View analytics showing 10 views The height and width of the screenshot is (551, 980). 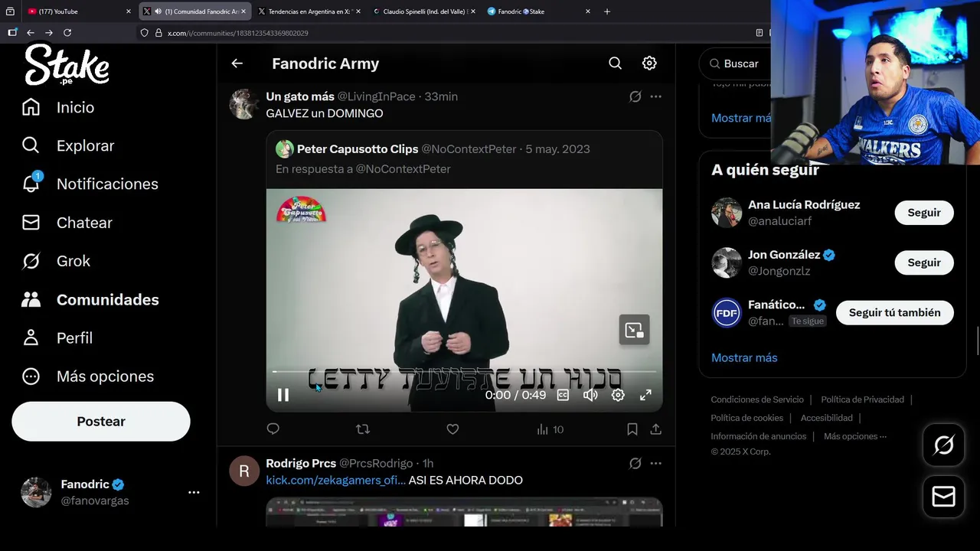pyautogui.click(x=550, y=429)
